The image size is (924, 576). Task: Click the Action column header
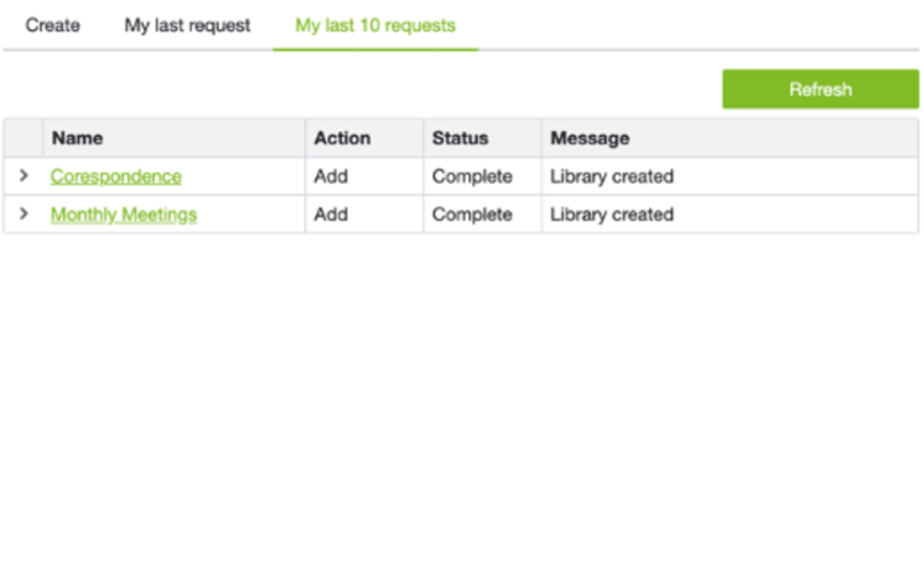pos(342,138)
